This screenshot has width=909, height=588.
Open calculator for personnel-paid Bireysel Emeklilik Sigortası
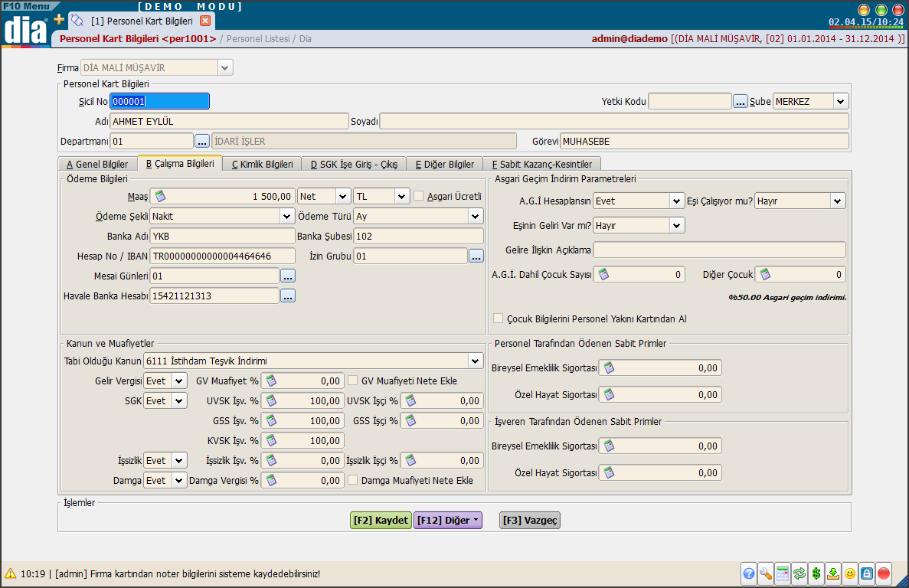pyautogui.click(x=609, y=367)
